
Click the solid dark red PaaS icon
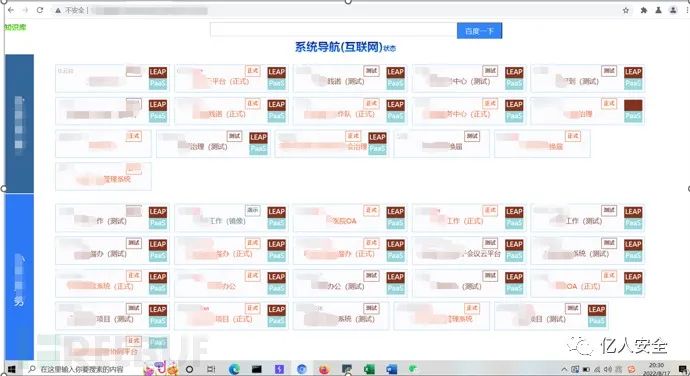tap(633, 111)
